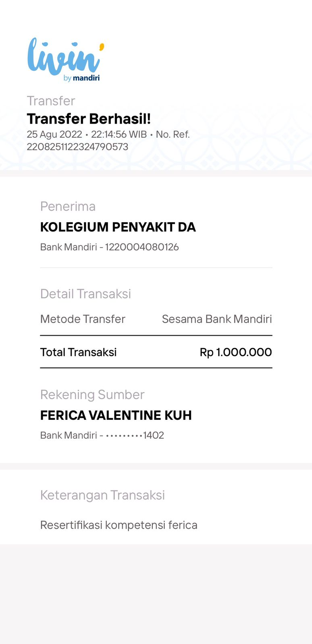Click recipient account number 1220004080126
This screenshot has height=644, width=312.
142,247
